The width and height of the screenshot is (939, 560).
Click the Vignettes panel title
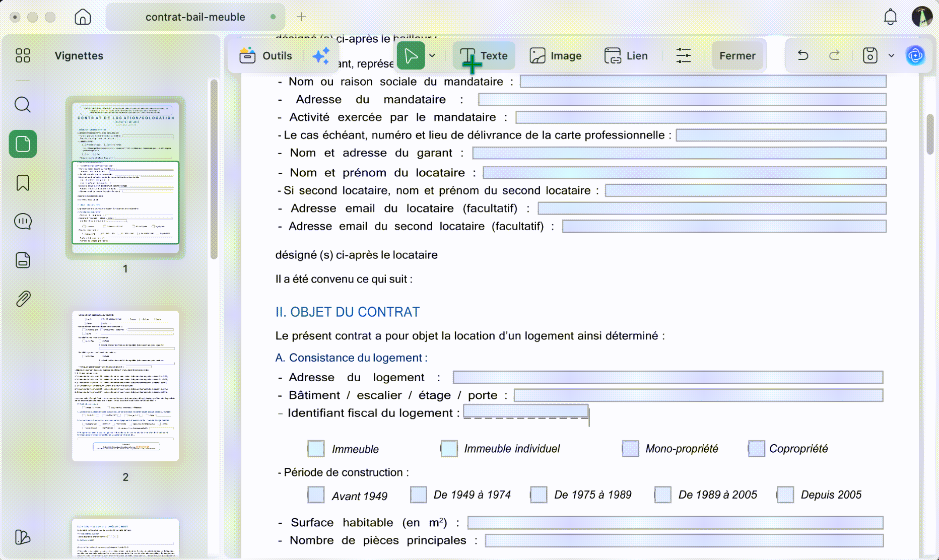79,55
